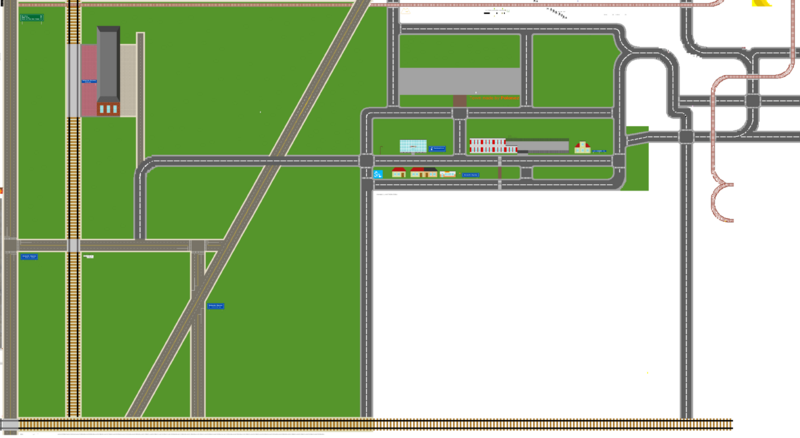Select the blue sign beside the diagonal road
800x438 pixels.
[x=215, y=305]
